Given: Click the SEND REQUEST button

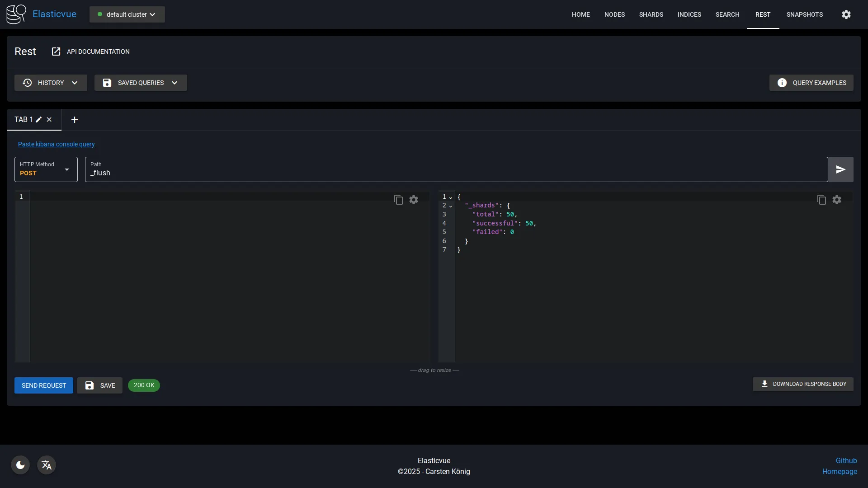Looking at the screenshot, I should pos(43,385).
